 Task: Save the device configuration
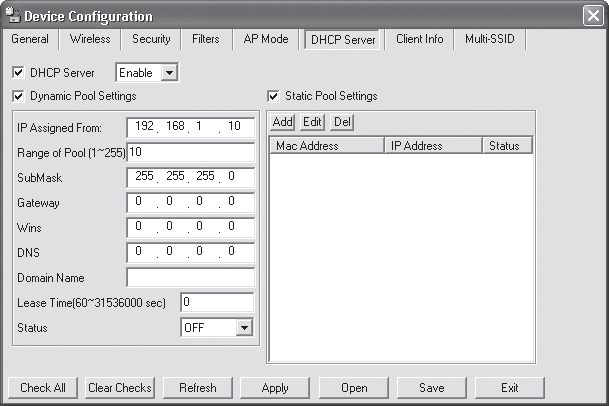point(432,388)
